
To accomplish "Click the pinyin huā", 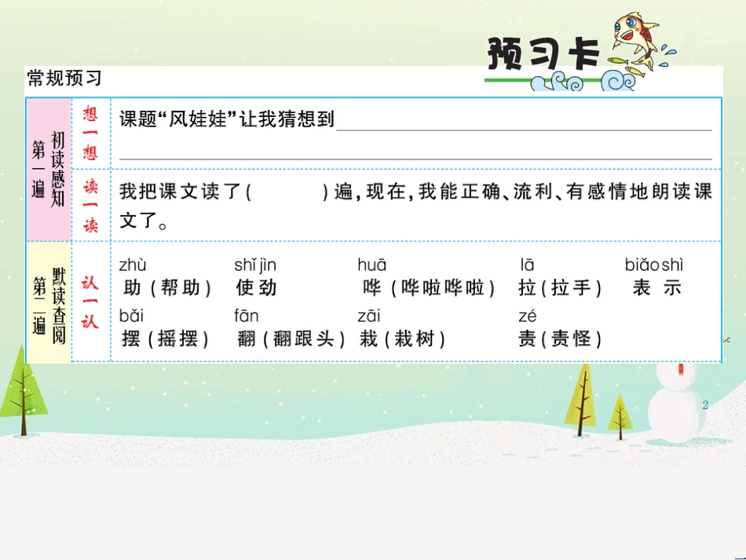I will coord(372,265).
